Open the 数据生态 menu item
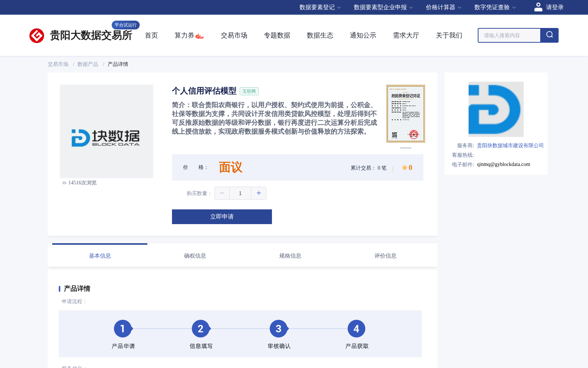This screenshot has height=368, width=588. tap(320, 35)
